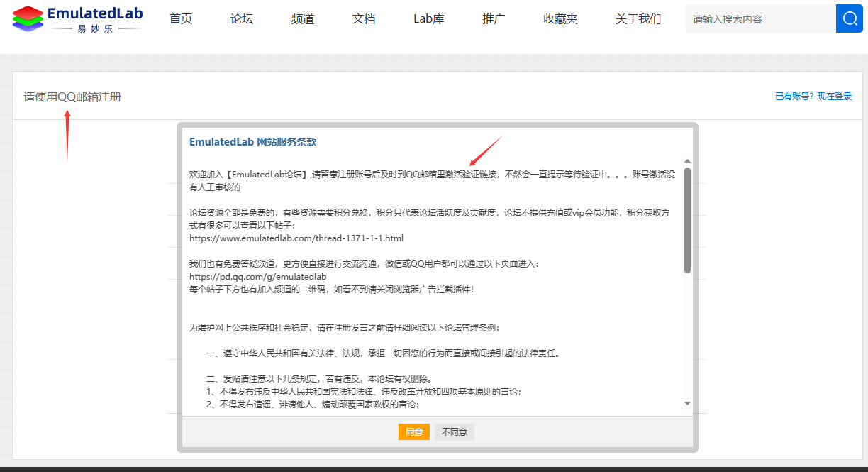This screenshot has height=472, width=868.
Task: Open the 收藏夹 menu item
Action: coord(560,19)
